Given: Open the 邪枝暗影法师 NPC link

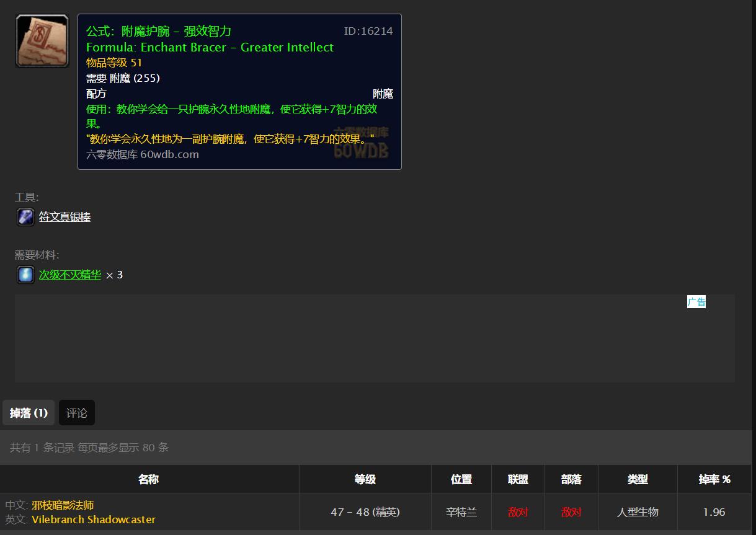Looking at the screenshot, I should [63, 505].
